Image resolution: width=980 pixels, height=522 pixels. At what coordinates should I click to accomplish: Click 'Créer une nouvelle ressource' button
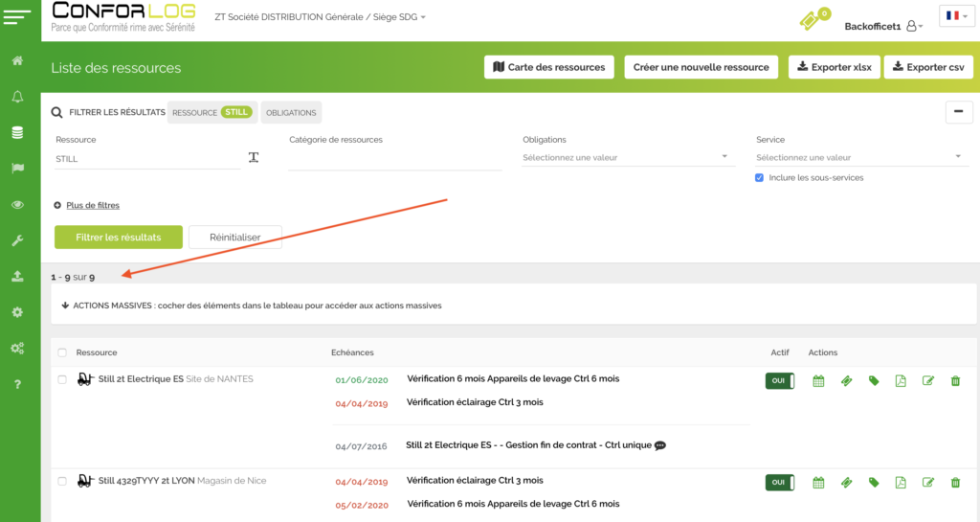[x=701, y=67]
